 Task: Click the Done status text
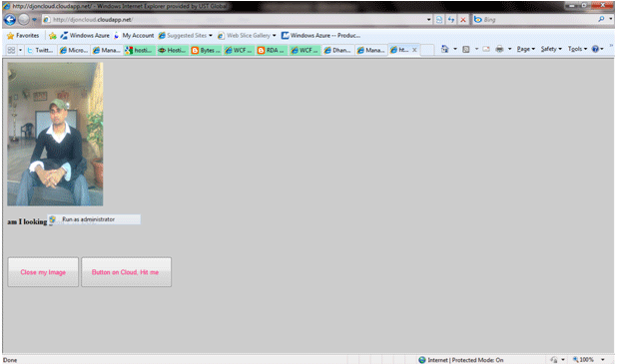click(10, 360)
